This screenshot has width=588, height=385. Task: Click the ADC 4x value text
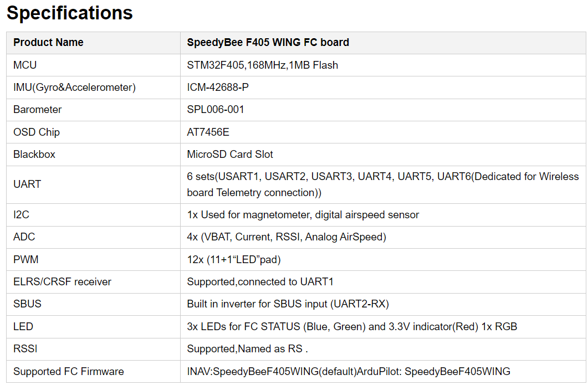tap(287, 237)
